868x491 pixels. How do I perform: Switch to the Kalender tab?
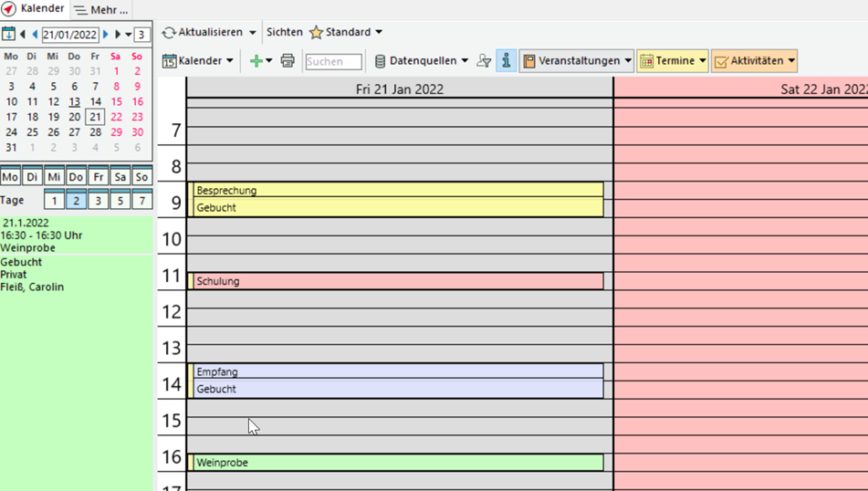[x=34, y=9]
